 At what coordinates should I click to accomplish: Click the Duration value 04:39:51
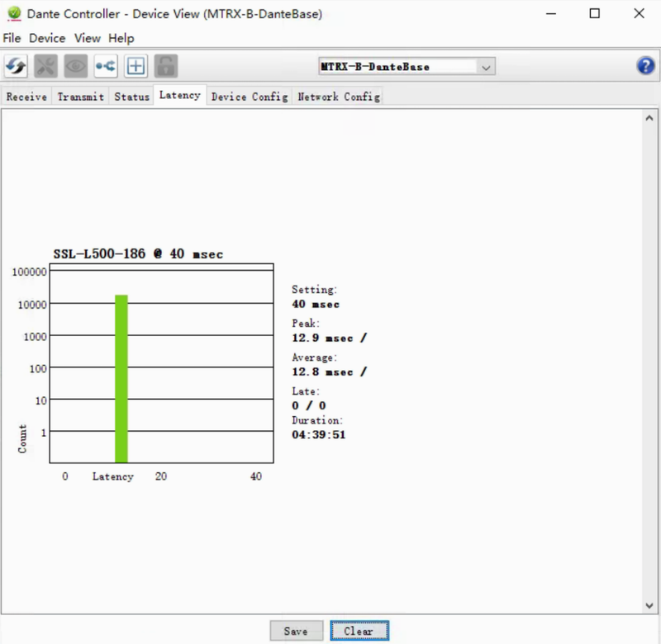(319, 434)
